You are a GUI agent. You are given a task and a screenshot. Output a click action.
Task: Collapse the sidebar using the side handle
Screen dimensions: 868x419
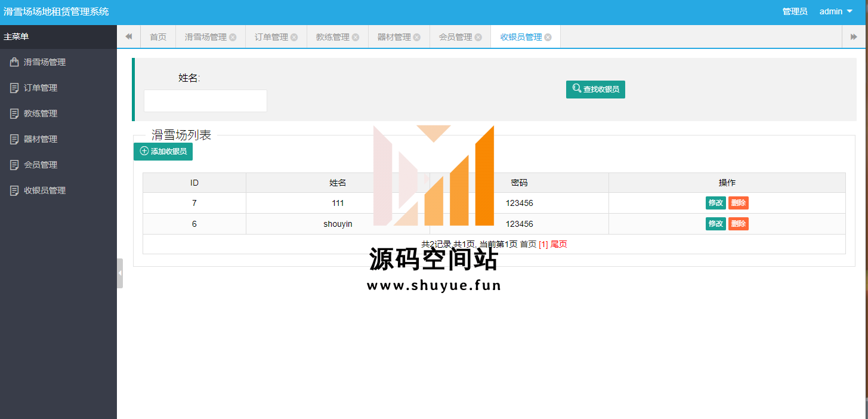click(x=120, y=273)
